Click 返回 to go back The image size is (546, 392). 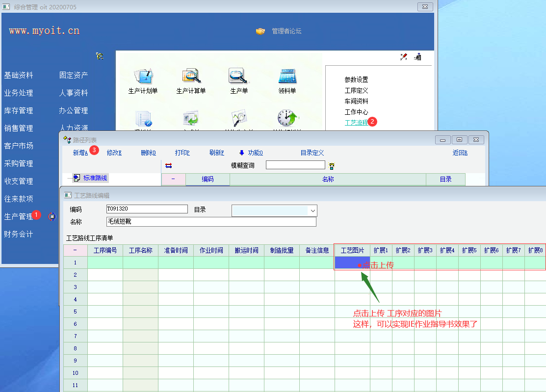pos(460,153)
